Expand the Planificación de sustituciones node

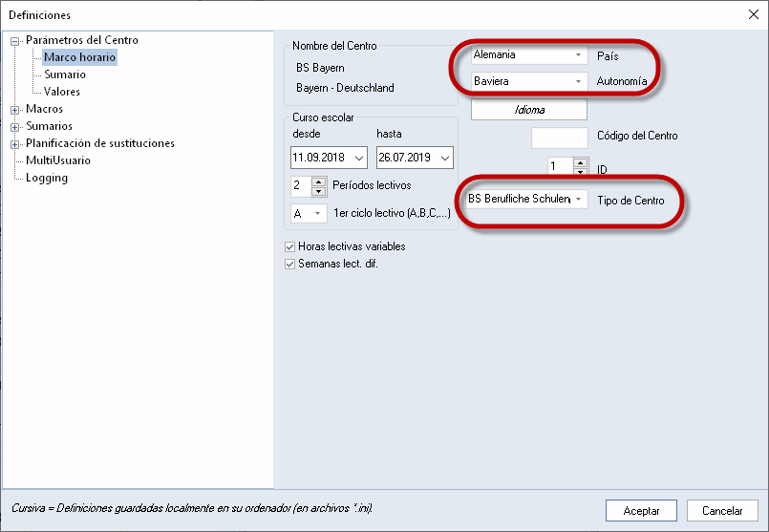click(x=14, y=144)
